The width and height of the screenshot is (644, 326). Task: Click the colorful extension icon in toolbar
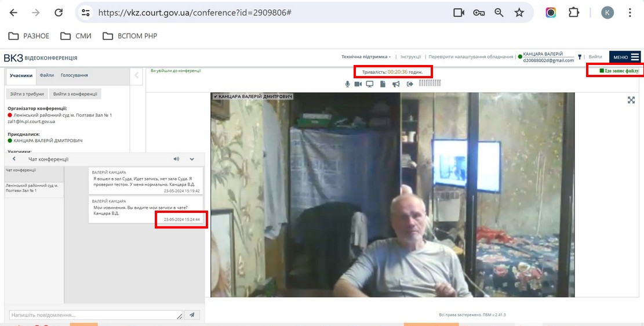click(551, 12)
